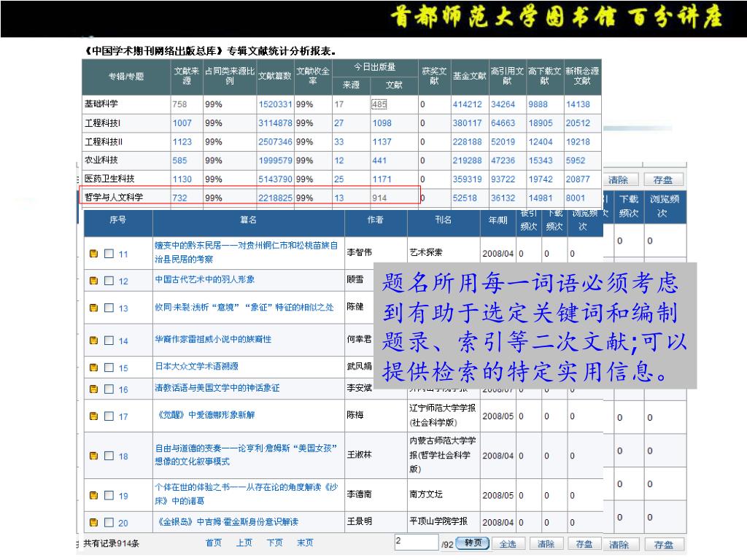This screenshot has height=560, width=747.
Task: Click 1123 source count for 工程科技II
Action: (182, 141)
